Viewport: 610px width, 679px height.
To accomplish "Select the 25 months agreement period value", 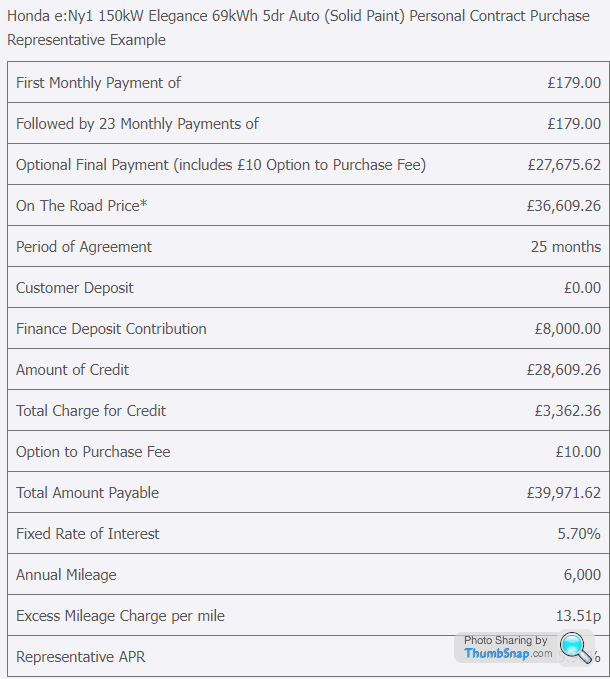I will coord(566,247).
